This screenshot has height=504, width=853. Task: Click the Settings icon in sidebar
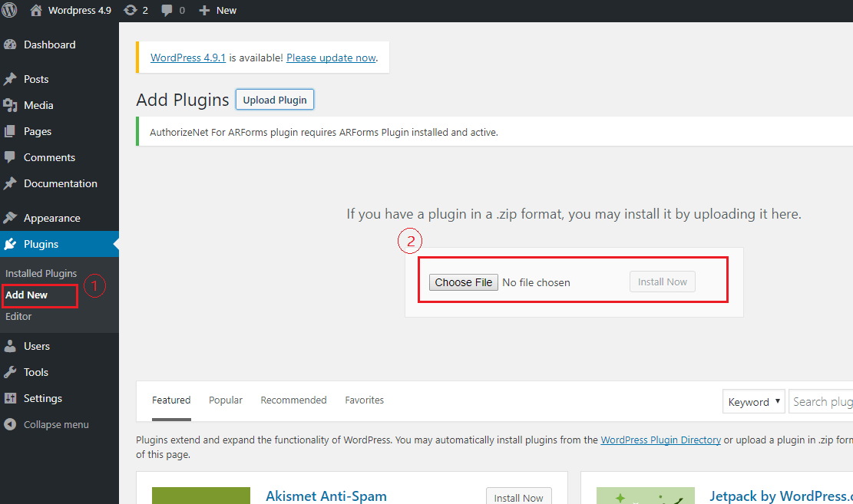10,398
